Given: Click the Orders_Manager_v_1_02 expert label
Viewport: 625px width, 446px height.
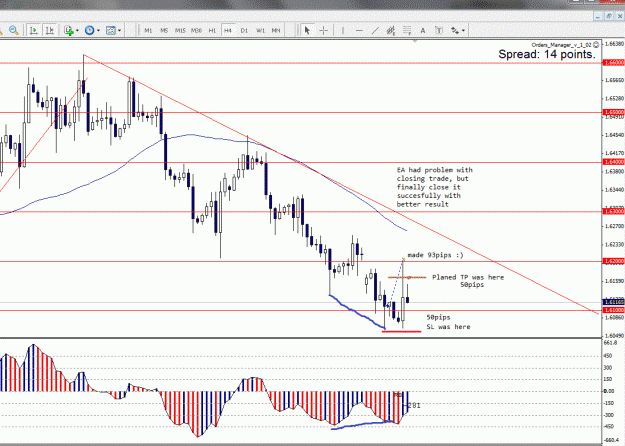Looking at the screenshot, I should pos(562,45).
